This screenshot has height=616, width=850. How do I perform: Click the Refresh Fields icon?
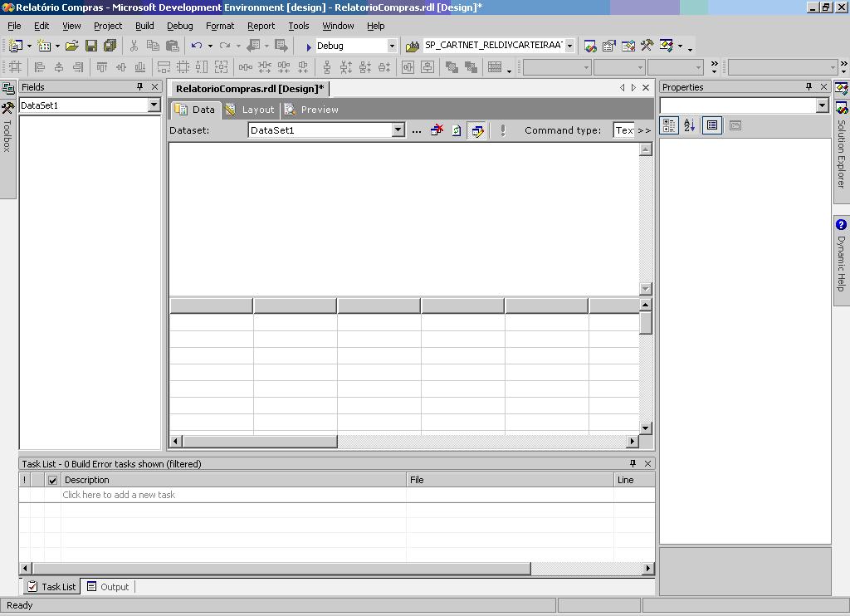click(x=457, y=130)
